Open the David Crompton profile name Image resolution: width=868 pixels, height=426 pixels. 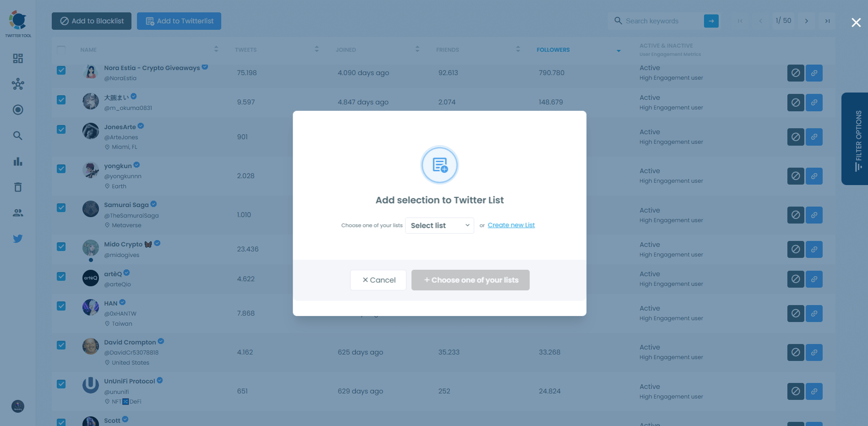(x=130, y=342)
